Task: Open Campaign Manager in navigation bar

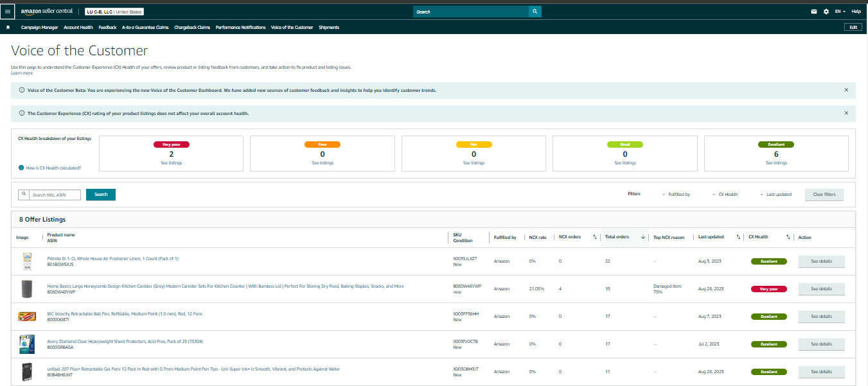Action: [40, 28]
